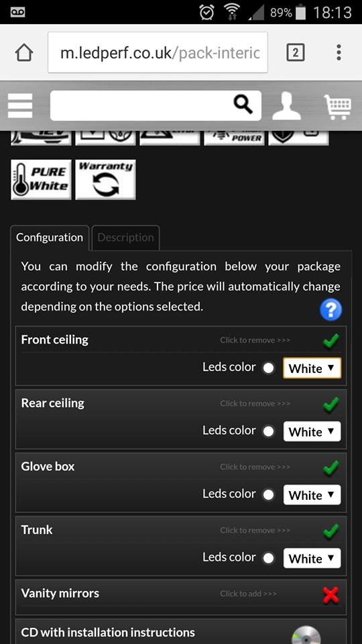Click the 'Trunk' heading text

(37, 530)
